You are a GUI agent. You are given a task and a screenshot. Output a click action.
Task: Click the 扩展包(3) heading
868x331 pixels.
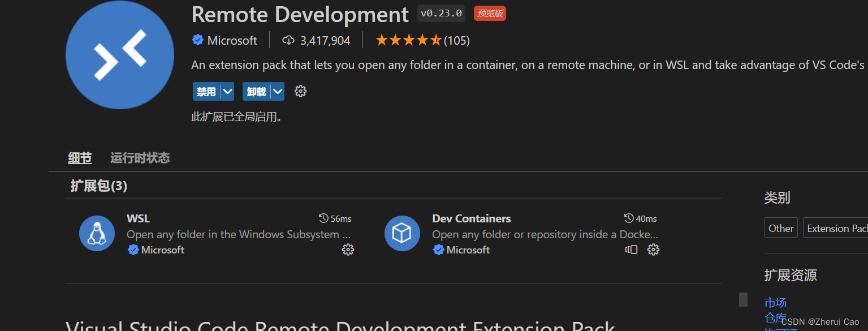99,186
